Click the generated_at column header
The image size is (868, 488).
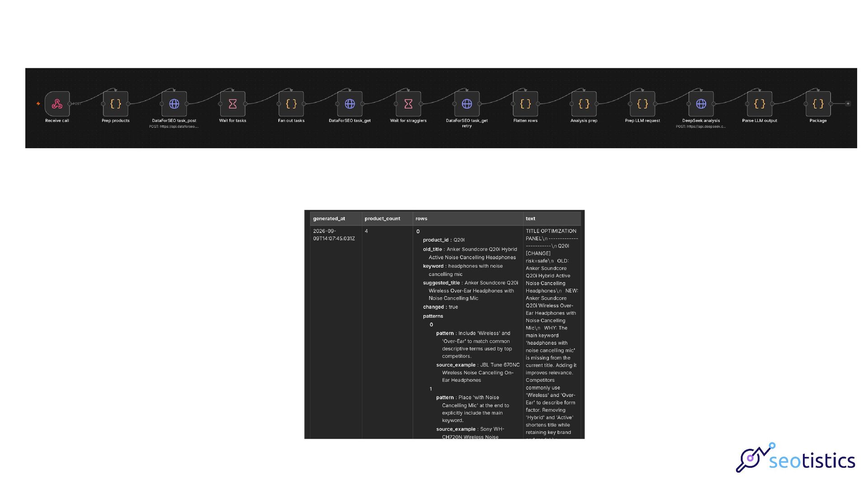click(336, 219)
